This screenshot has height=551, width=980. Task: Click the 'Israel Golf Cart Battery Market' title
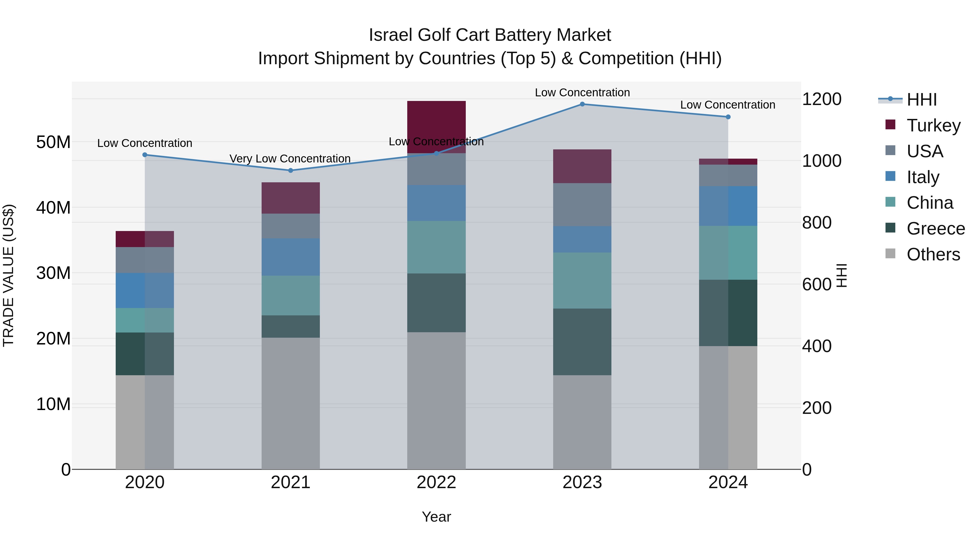[x=490, y=35]
